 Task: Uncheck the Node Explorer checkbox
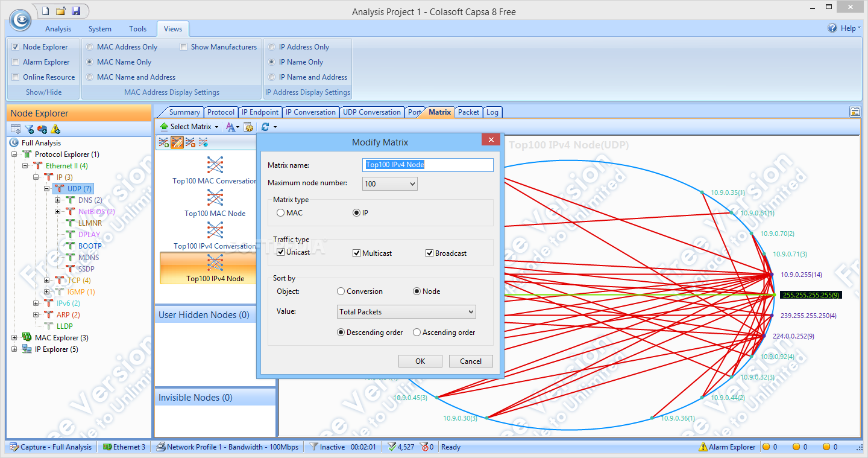(x=16, y=46)
